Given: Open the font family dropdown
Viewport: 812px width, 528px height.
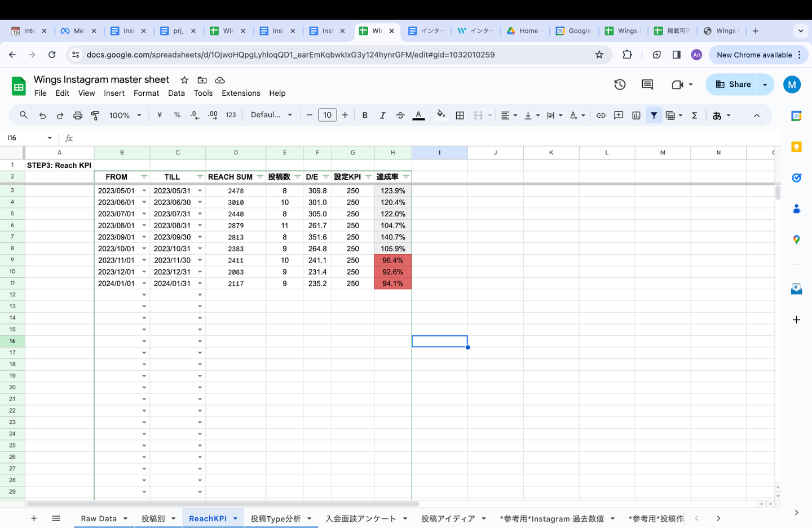Looking at the screenshot, I should tap(271, 115).
